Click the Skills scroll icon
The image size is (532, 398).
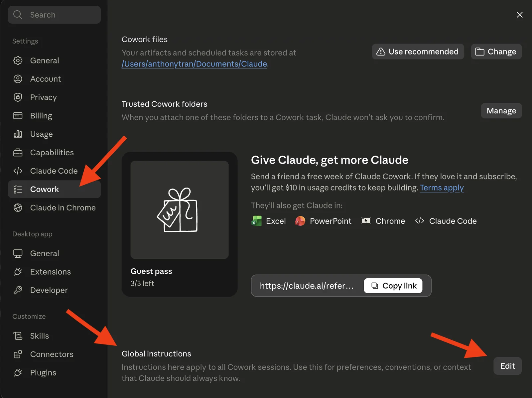point(18,336)
